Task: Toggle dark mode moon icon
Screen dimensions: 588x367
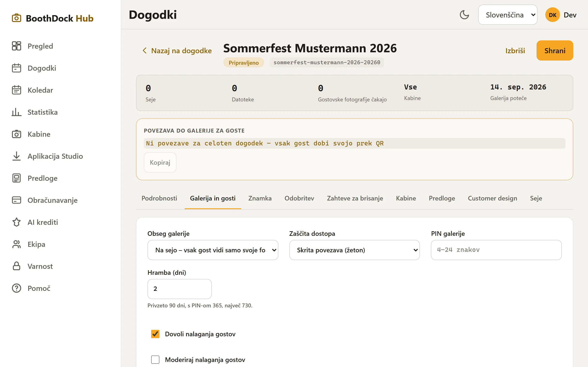Action: pyautogui.click(x=464, y=15)
